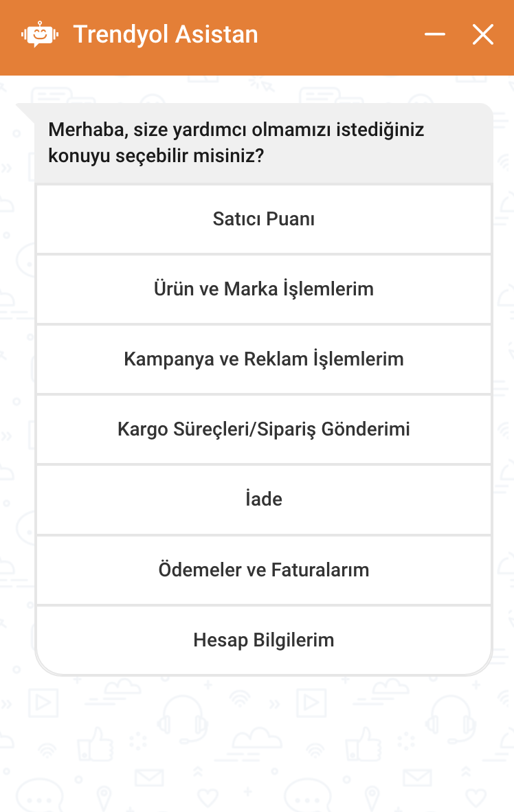Open Kampanya ve Reklam İşlemlerim topic
Image resolution: width=514 pixels, height=812 pixels.
point(264,359)
